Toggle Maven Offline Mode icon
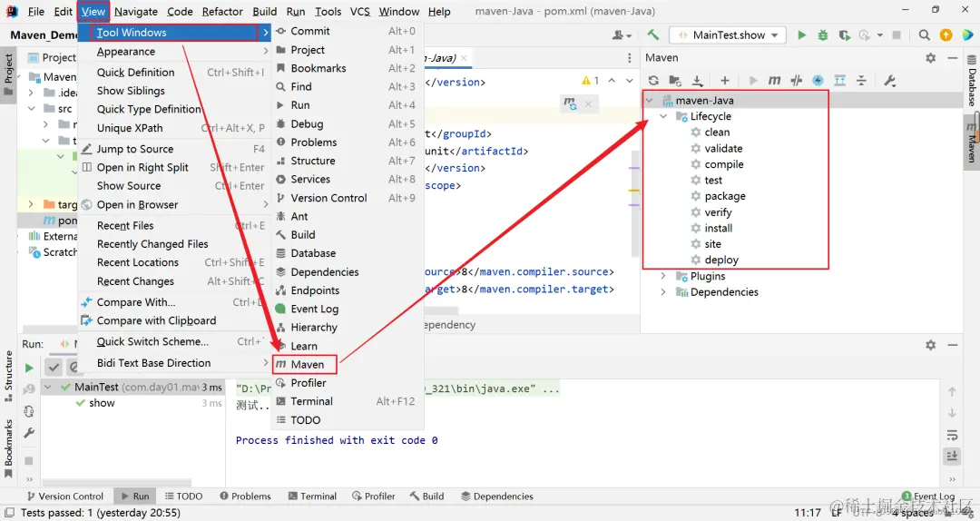980x521 pixels. click(797, 80)
